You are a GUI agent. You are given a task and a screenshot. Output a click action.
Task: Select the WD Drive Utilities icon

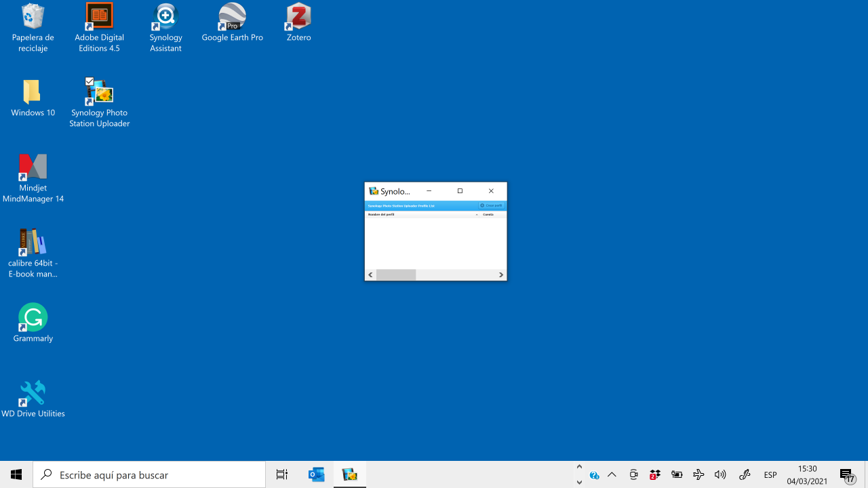[x=33, y=399]
